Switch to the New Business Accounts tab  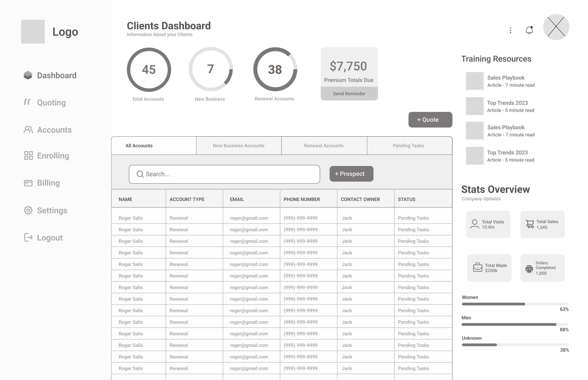(238, 146)
